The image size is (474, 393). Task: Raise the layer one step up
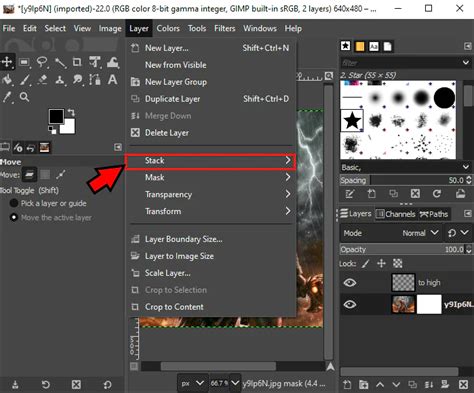coord(380,385)
